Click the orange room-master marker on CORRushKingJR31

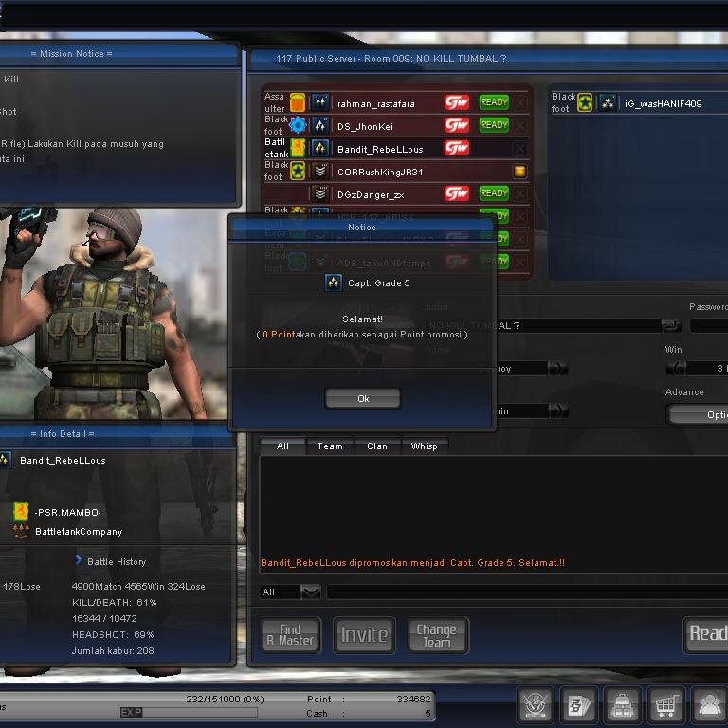coord(520,172)
